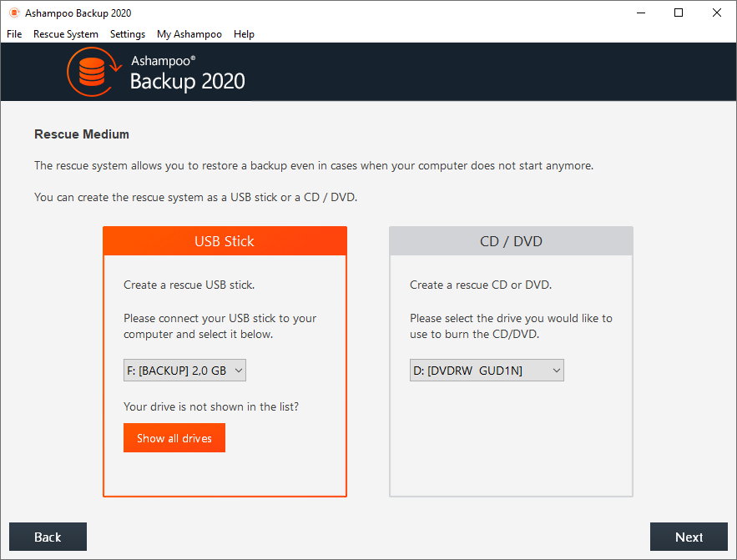Maximize the Ashampoo Backup window
Viewport: 737px width, 560px height.
coord(679,13)
